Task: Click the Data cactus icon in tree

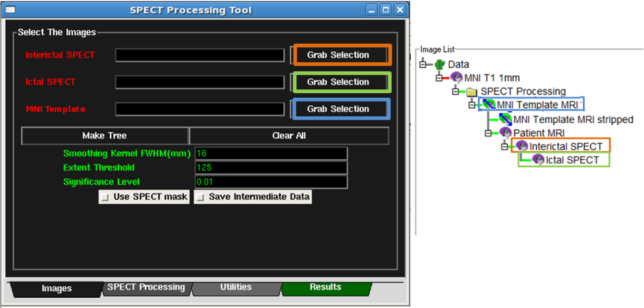Action: click(440, 64)
